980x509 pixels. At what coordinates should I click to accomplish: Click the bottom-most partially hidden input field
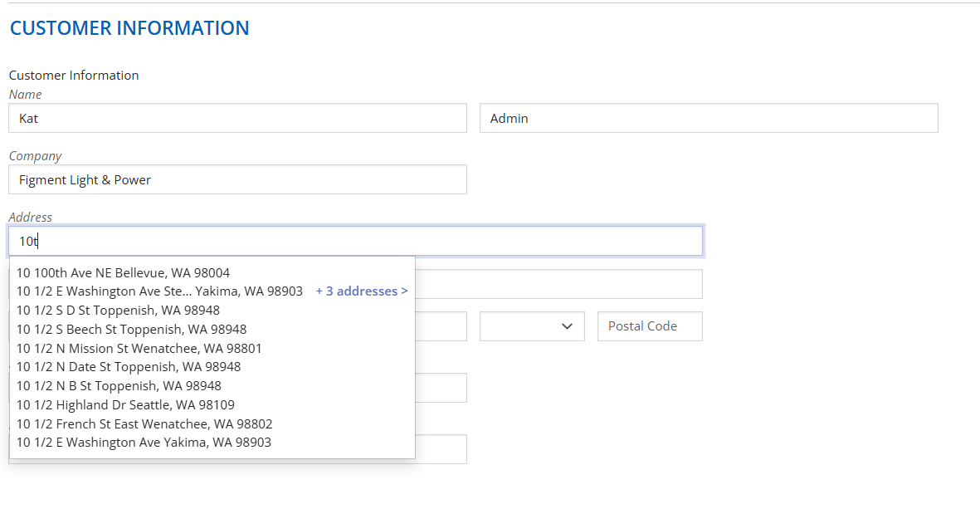click(x=441, y=449)
